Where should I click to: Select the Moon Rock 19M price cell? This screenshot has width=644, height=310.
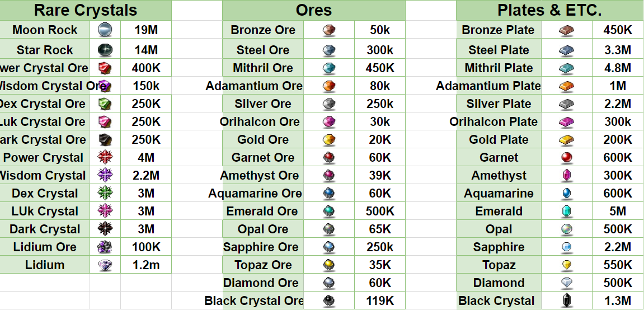146,30
